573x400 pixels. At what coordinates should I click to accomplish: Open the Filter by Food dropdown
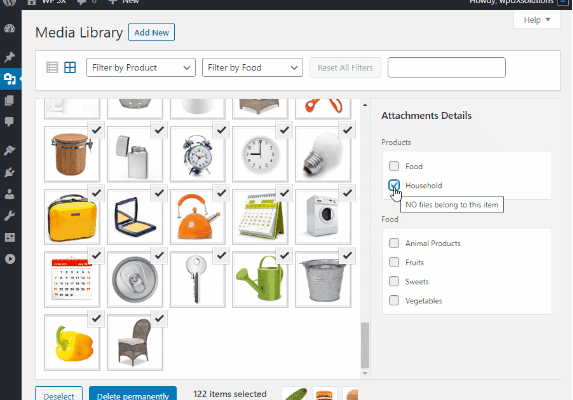pos(252,68)
